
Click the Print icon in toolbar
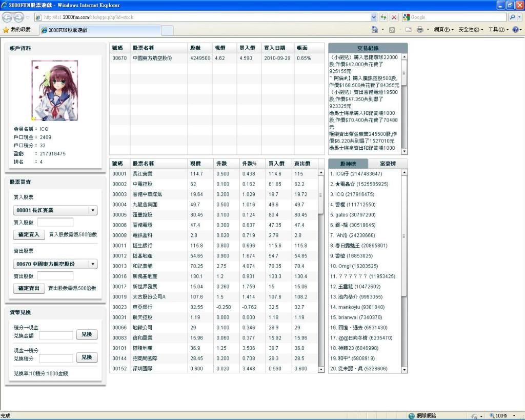point(420,30)
